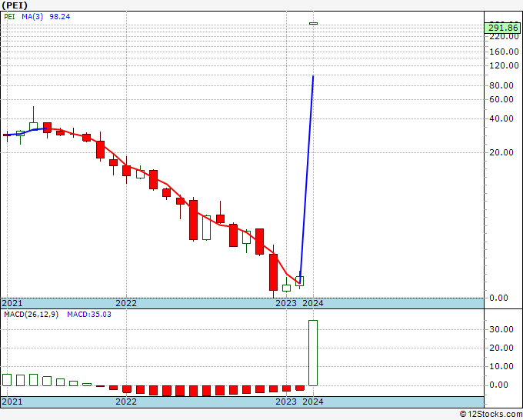Screen dimensions: 523x420
Task: Click the 160.00 price axis label
Action: [504, 52]
